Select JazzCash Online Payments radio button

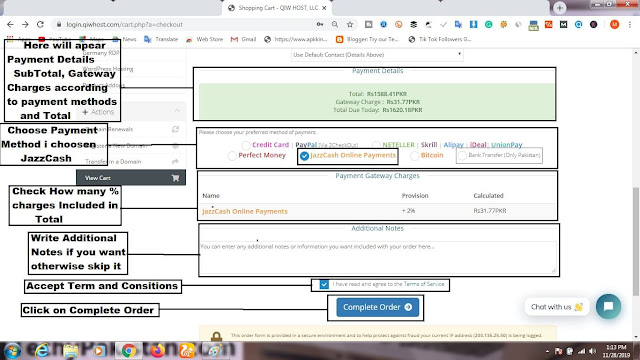pos(304,156)
